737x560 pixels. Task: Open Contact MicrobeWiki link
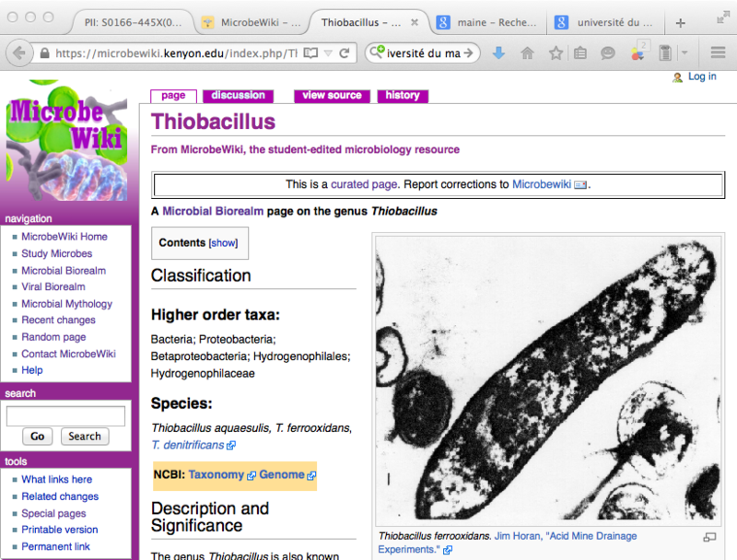click(x=68, y=354)
